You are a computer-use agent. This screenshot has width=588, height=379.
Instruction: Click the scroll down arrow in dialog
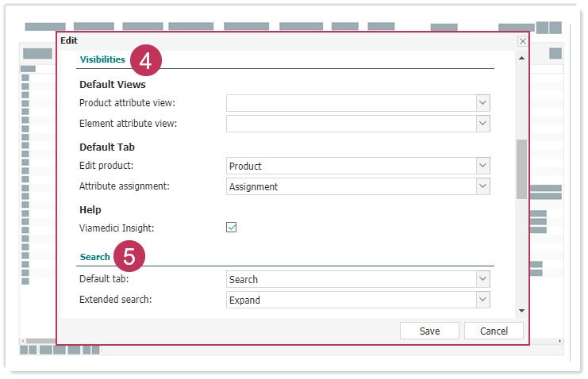pos(521,310)
